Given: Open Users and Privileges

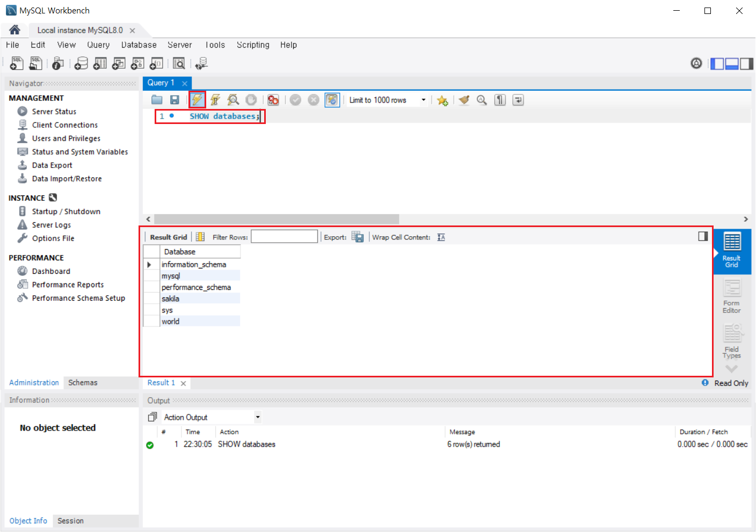Looking at the screenshot, I should (66, 139).
